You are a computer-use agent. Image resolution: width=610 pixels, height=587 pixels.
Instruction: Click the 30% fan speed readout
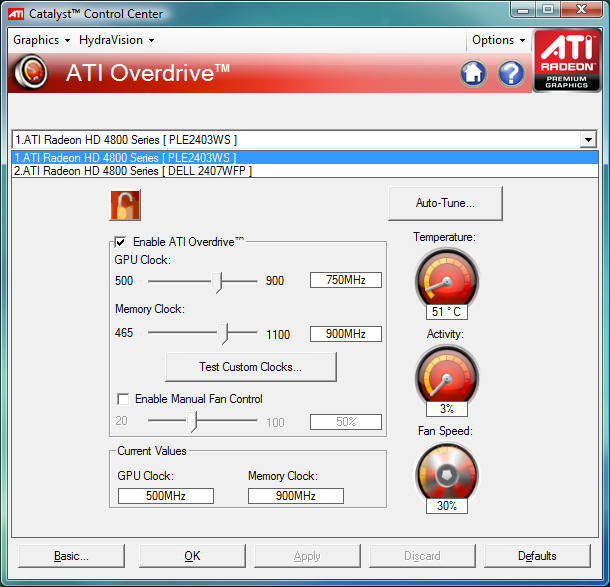click(x=447, y=506)
